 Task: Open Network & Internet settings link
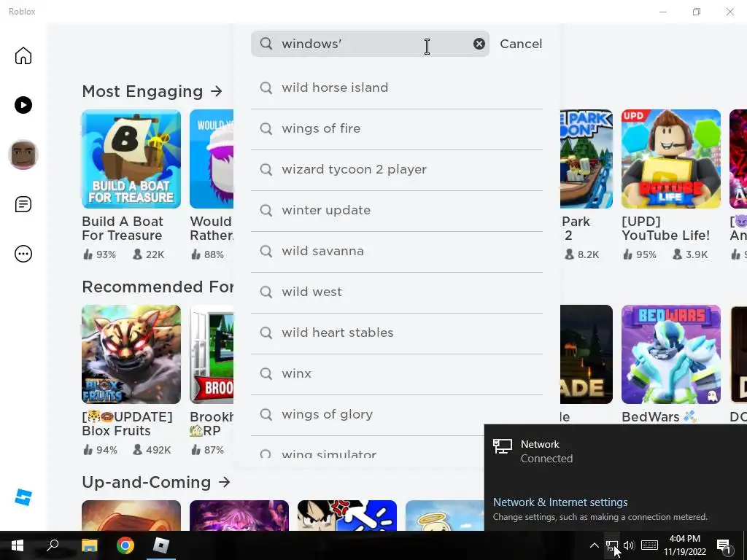click(x=560, y=502)
